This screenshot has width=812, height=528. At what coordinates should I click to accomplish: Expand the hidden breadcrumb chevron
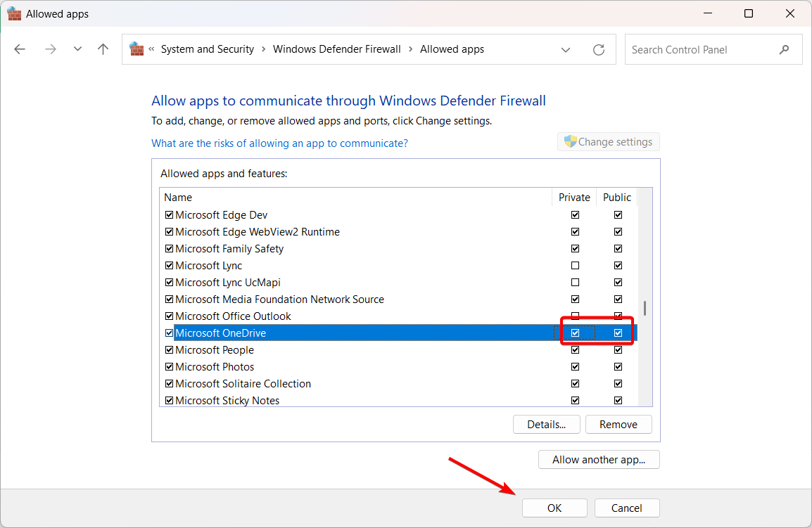point(152,49)
